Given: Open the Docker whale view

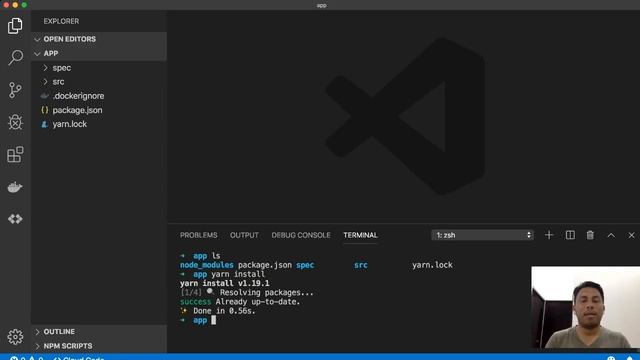Looking at the screenshot, I should tap(15, 187).
